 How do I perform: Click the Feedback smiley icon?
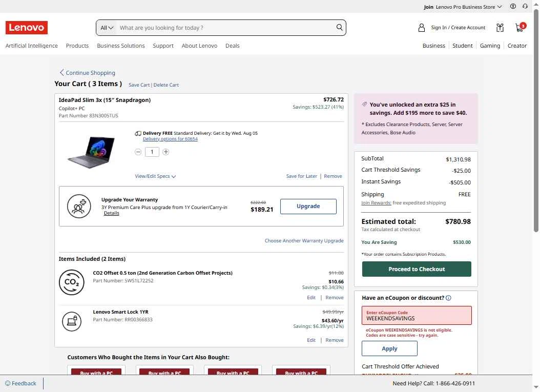pyautogui.click(x=8, y=383)
